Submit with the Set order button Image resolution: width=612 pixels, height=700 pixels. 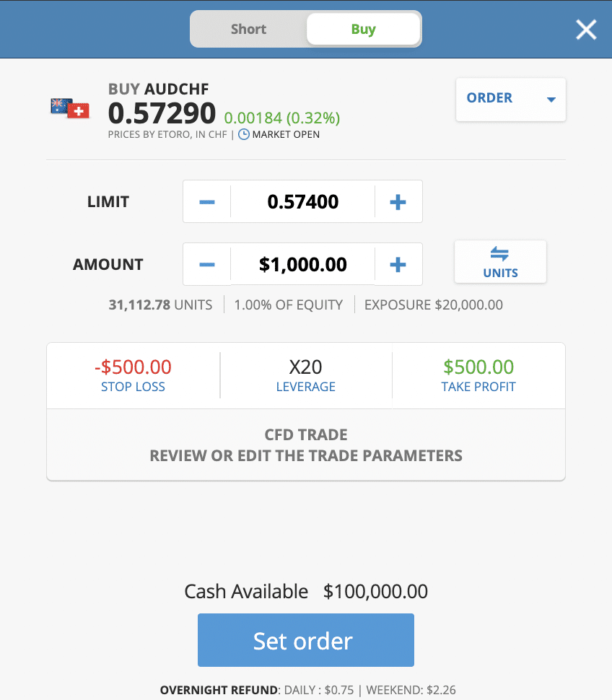[x=306, y=640]
